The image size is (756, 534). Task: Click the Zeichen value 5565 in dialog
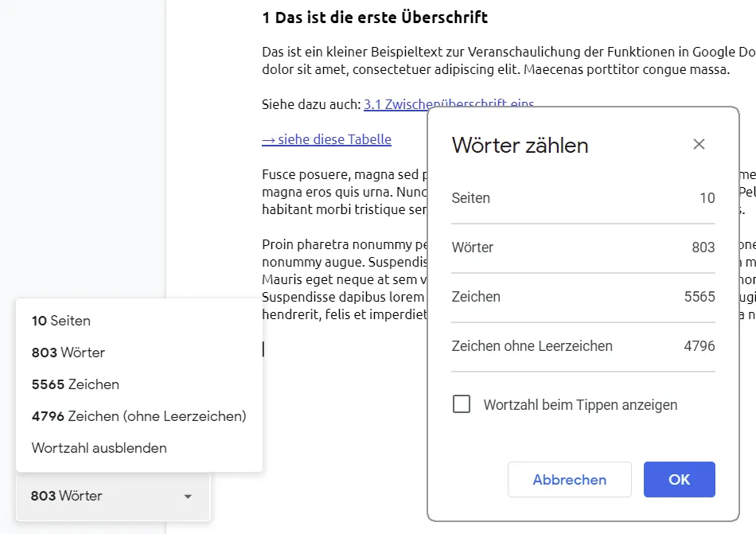click(x=699, y=297)
